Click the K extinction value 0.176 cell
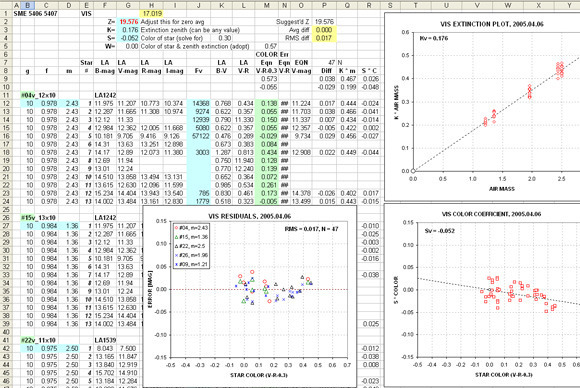The height and width of the screenshot is (388, 580). (x=128, y=30)
